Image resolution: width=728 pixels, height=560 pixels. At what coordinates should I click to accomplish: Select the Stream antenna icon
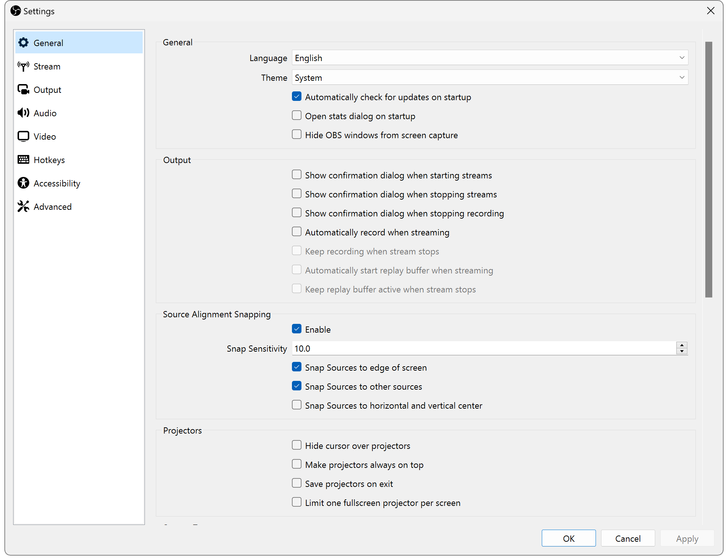[x=23, y=66]
